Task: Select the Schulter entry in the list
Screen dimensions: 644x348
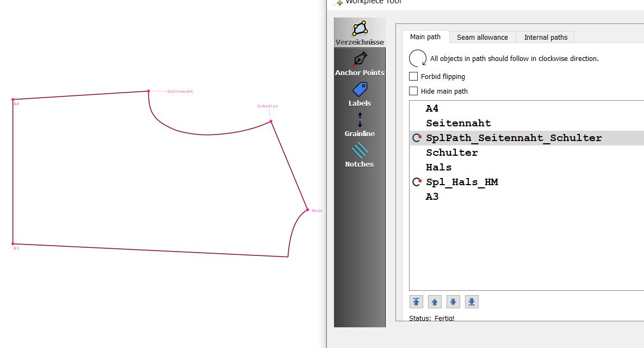Action: [x=451, y=153]
